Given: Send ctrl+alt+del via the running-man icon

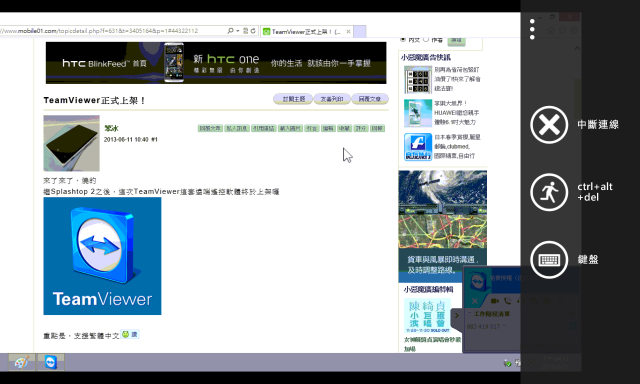Looking at the screenshot, I should coord(549,192).
